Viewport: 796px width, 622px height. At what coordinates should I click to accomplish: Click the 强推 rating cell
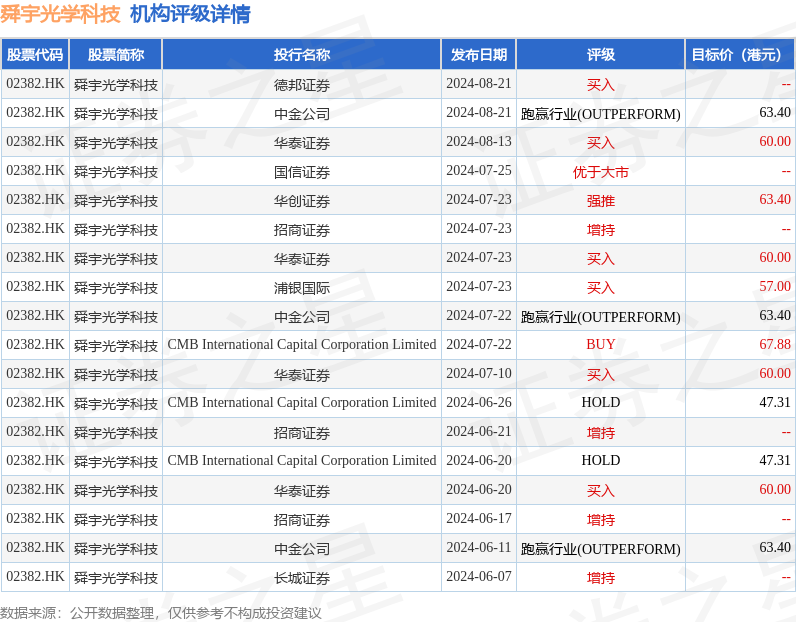tap(601, 201)
